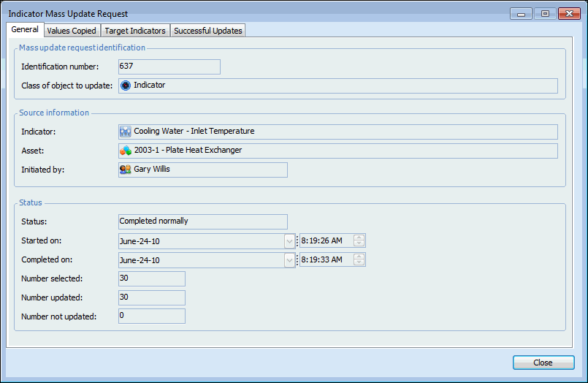
Task: Click the Number updated field
Action: click(x=151, y=297)
